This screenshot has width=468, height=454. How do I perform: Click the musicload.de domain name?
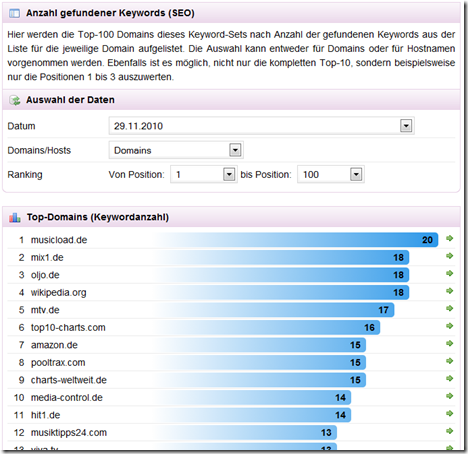pyautogui.click(x=59, y=240)
